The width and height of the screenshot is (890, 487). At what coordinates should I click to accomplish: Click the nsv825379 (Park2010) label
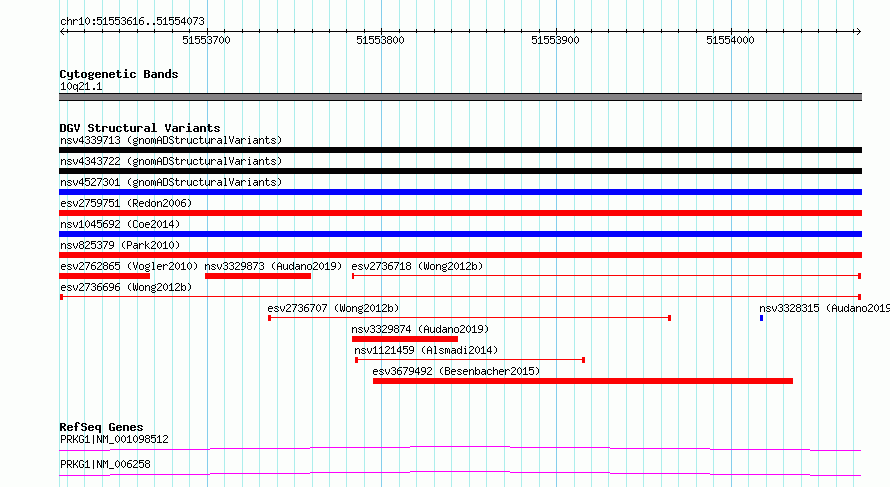click(120, 245)
